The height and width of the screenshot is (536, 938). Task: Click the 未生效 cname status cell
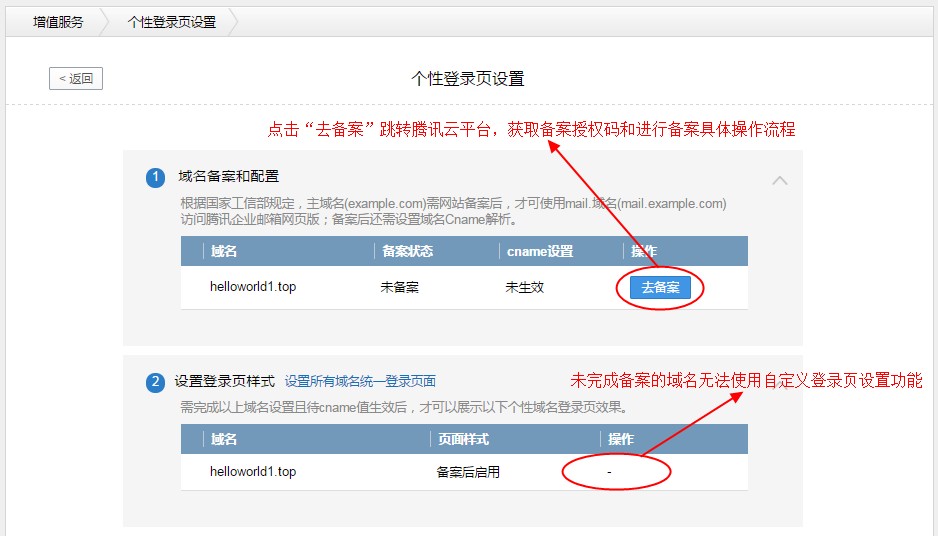[x=525, y=287]
